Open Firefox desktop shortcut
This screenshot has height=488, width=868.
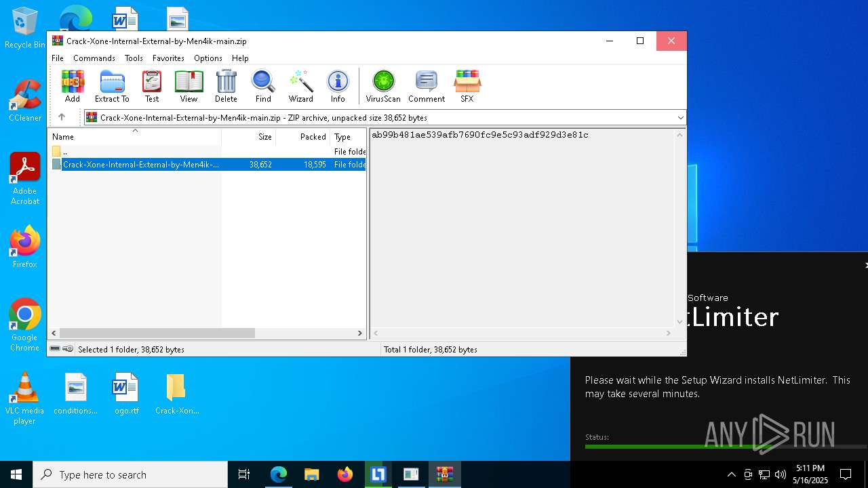[25, 247]
